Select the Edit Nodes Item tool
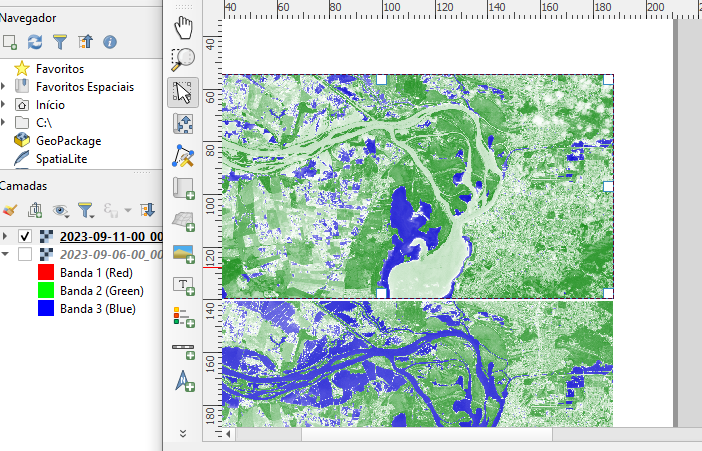The image size is (702, 451). click(183, 156)
